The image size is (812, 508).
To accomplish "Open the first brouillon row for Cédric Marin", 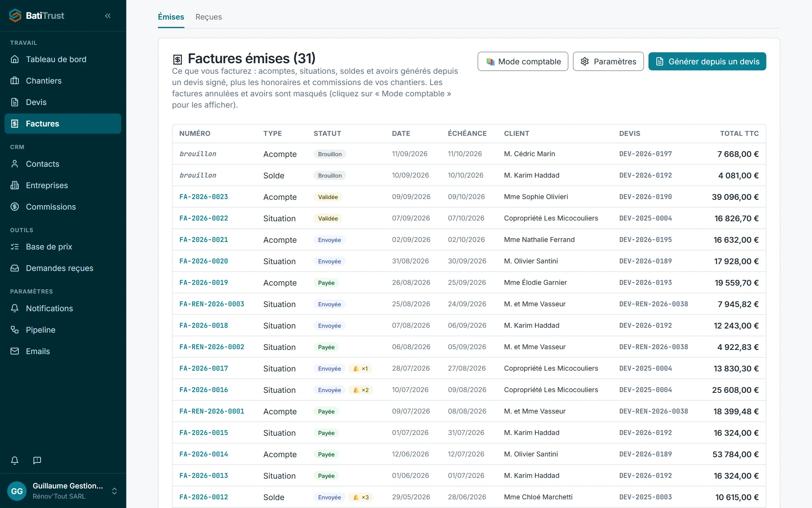I will [469, 154].
